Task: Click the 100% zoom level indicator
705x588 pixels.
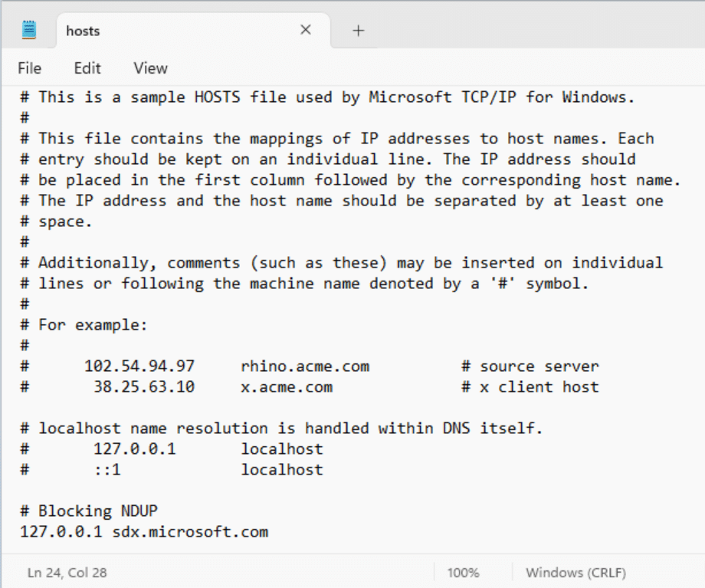Action: [x=463, y=573]
